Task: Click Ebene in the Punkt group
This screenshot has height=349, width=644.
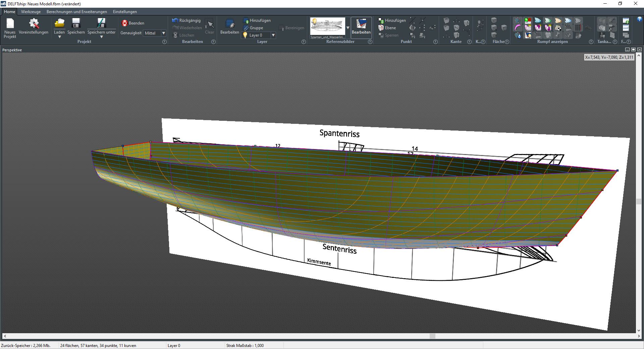Action: (x=387, y=28)
